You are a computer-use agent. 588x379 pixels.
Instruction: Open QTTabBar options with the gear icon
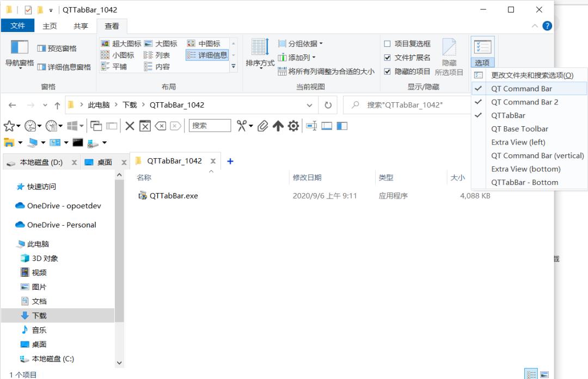point(293,126)
